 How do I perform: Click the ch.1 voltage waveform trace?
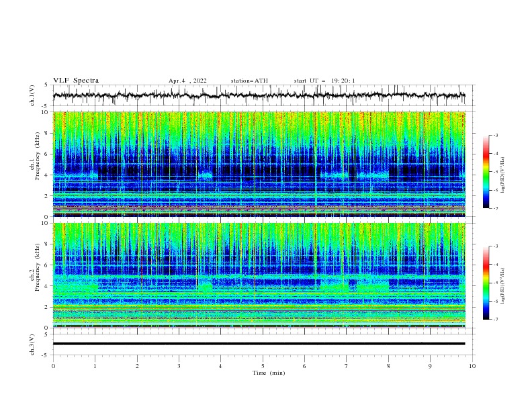click(x=259, y=95)
